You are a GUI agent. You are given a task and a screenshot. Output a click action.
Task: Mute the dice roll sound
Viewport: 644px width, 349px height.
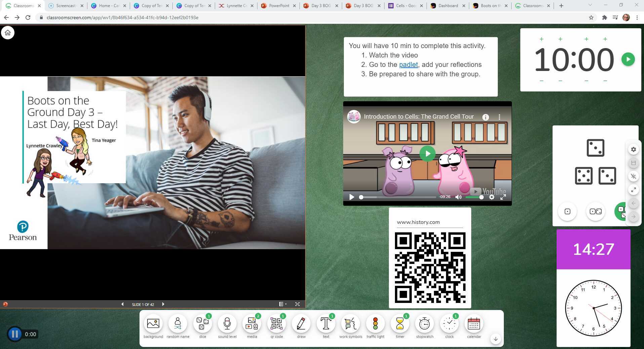(633, 177)
